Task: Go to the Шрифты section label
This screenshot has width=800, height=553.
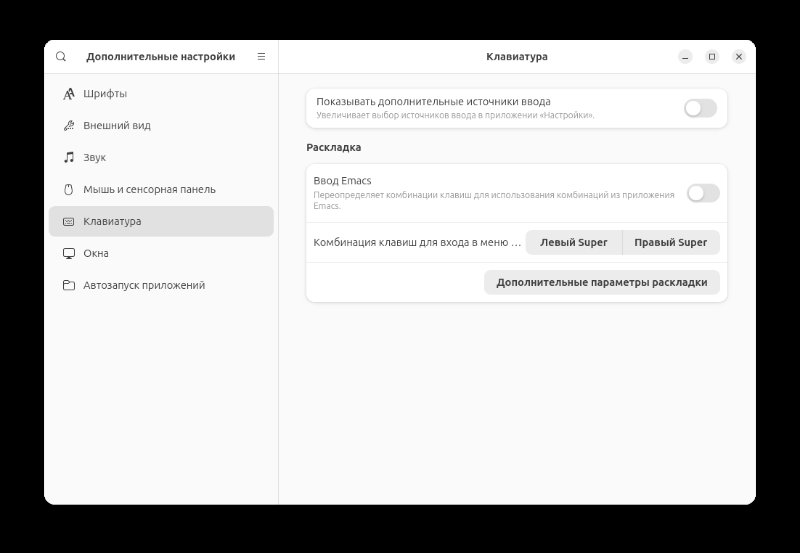Action: pos(105,94)
